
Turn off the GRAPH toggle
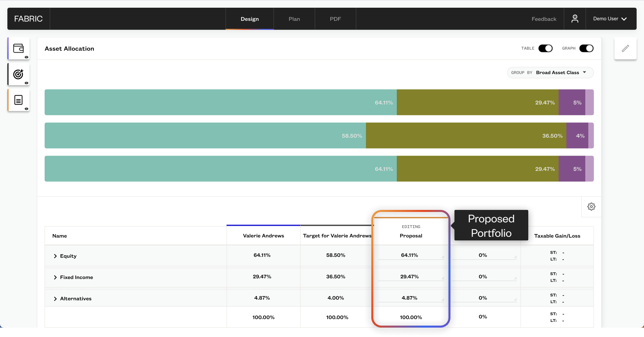[586, 48]
